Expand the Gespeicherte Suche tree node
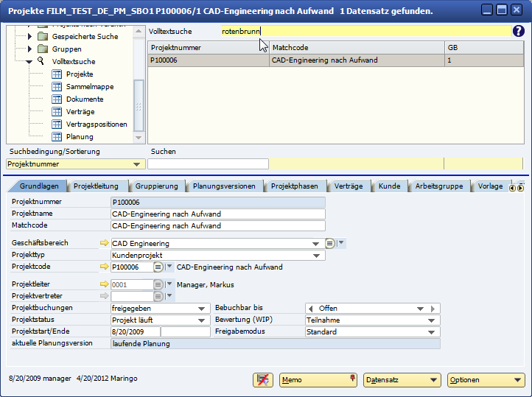This screenshot has width=532, height=397. click(x=30, y=36)
